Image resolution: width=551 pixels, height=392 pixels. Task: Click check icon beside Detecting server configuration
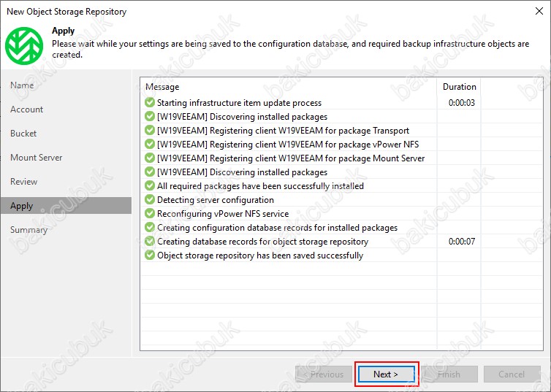[150, 200]
